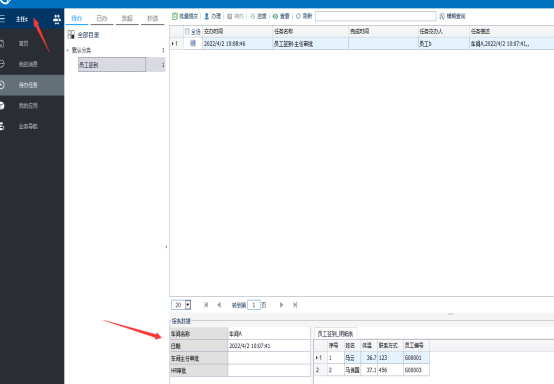Viewport: 554px width, 384px height.
Task: Switch to the 待办 tab
Action: coord(77,18)
